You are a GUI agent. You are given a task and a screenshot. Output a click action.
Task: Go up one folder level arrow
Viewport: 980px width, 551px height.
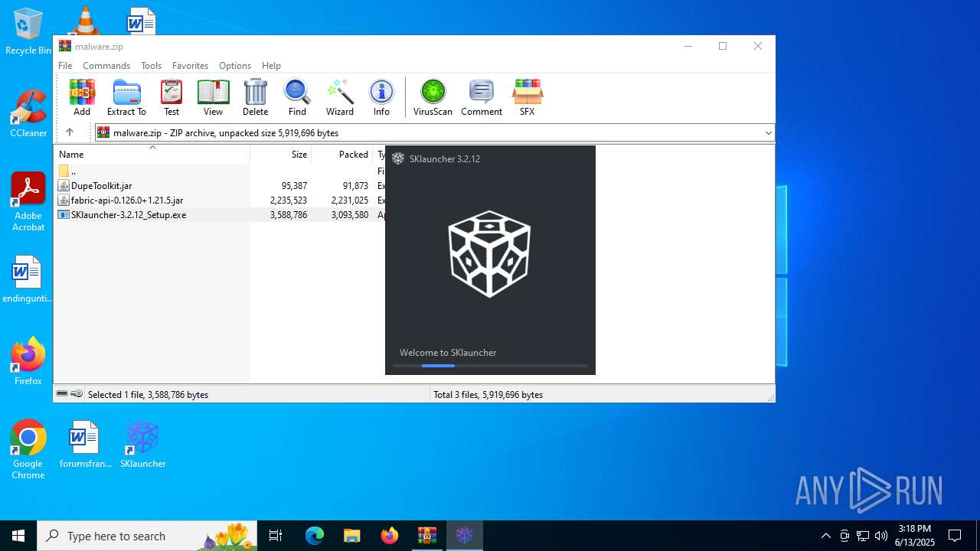[70, 132]
